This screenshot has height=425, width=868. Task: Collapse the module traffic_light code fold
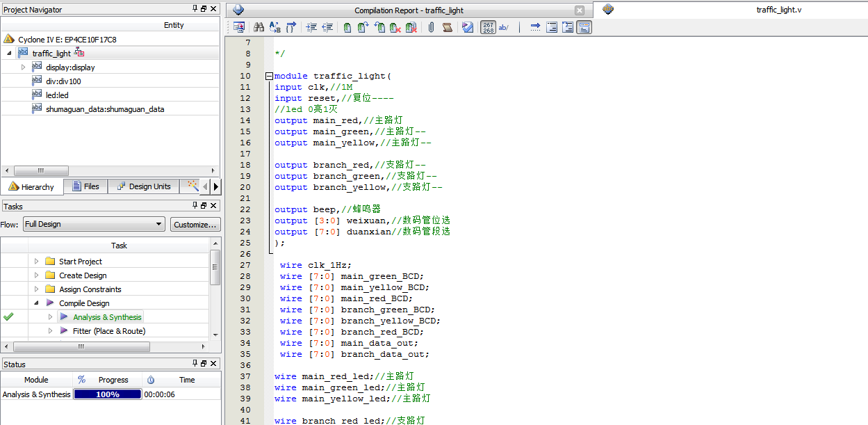(269, 77)
